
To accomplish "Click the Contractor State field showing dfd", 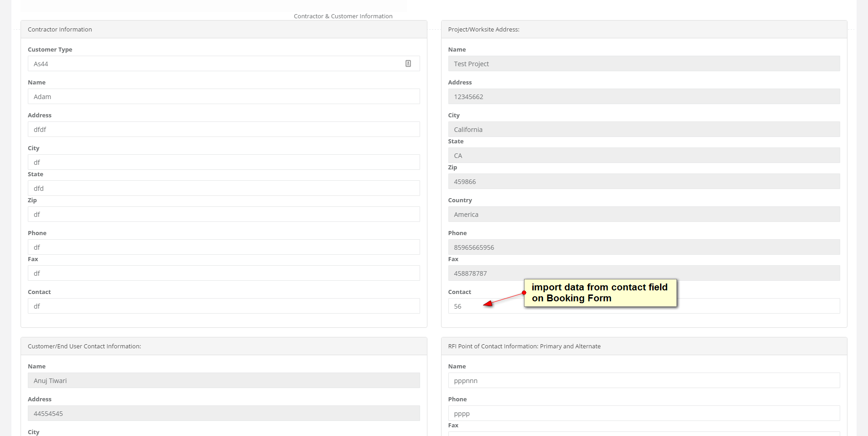I will (x=223, y=189).
